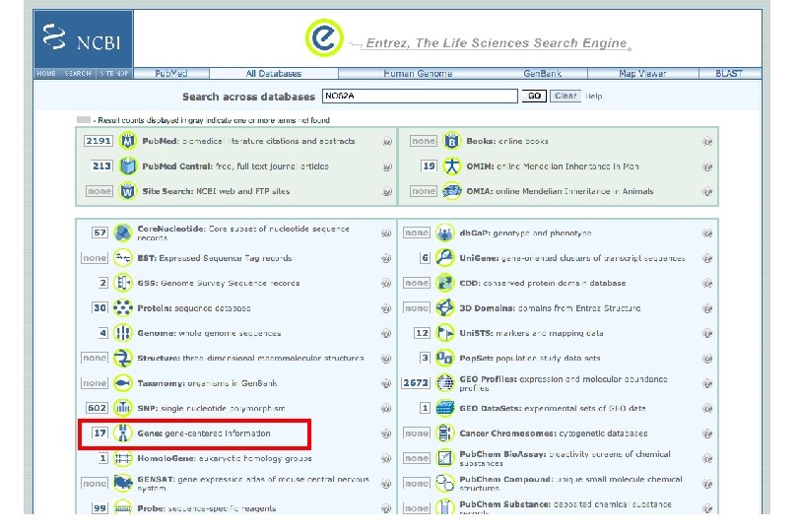The width and height of the screenshot is (798, 532).
Task: Open the UniGene magnifier icon
Action: point(444,257)
